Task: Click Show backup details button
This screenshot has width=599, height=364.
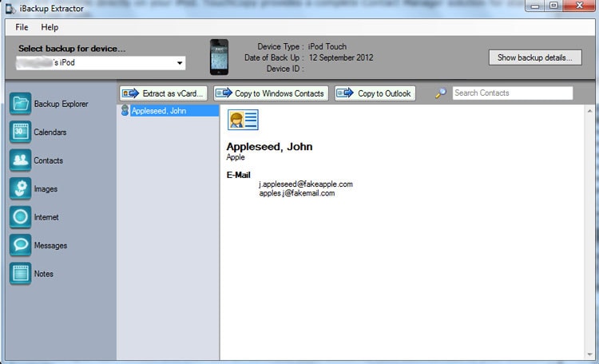Action: 535,57
